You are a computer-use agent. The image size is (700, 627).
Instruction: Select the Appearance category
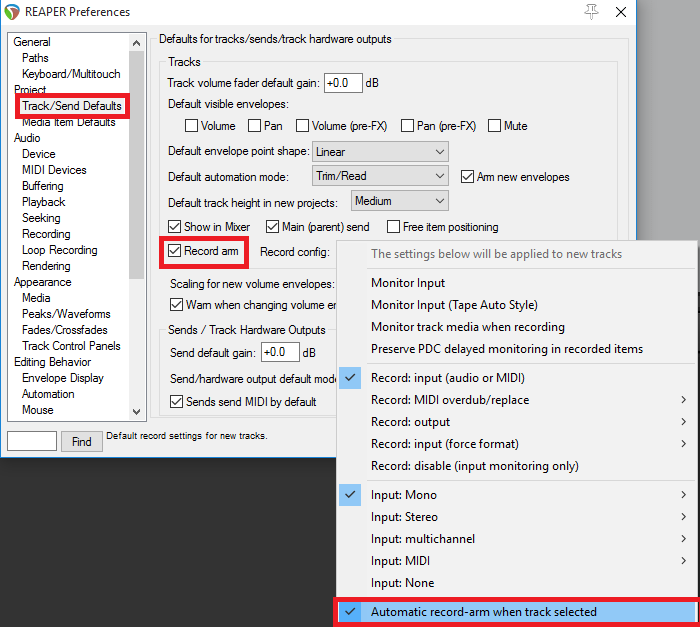point(42,282)
